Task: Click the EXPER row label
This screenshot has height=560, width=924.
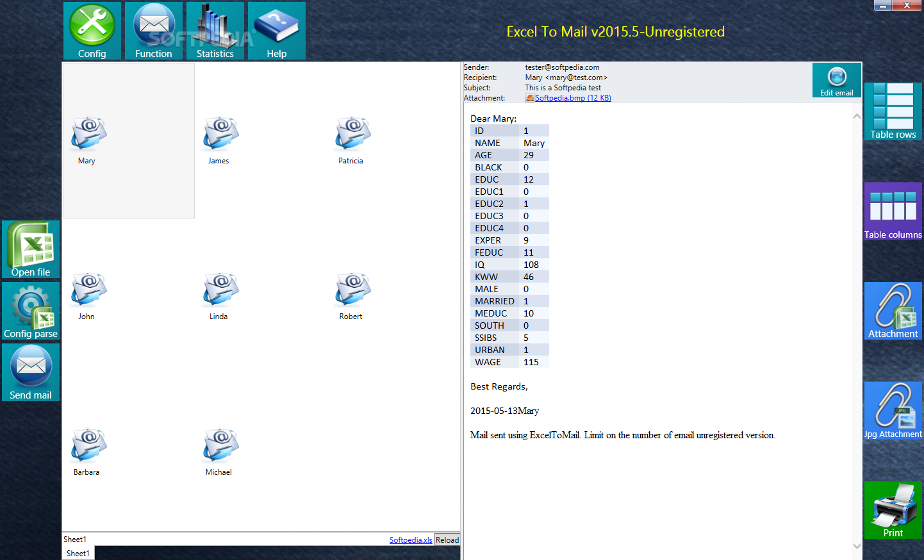Action: [x=488, y=240]
